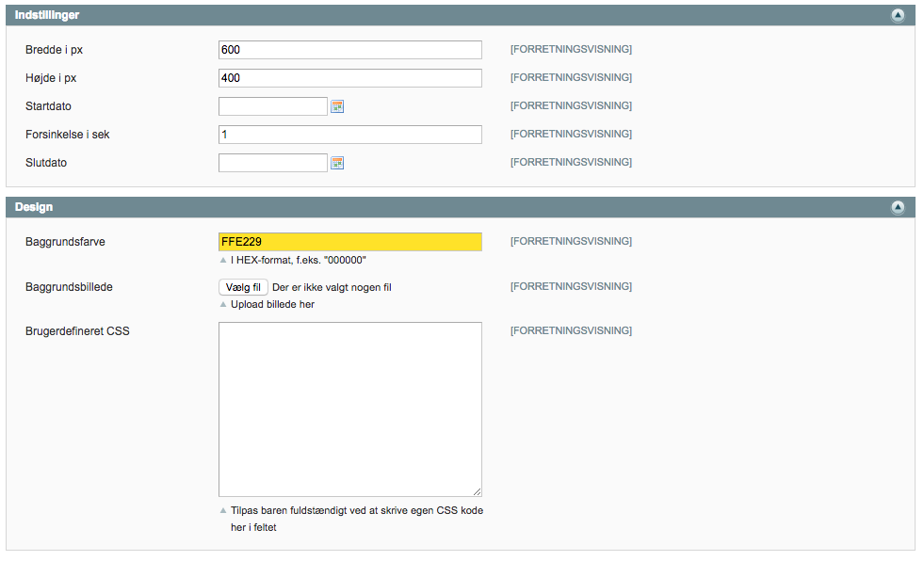
Task: Collapse the Design section using its arrow icon
Action: [x=898, y=207]
